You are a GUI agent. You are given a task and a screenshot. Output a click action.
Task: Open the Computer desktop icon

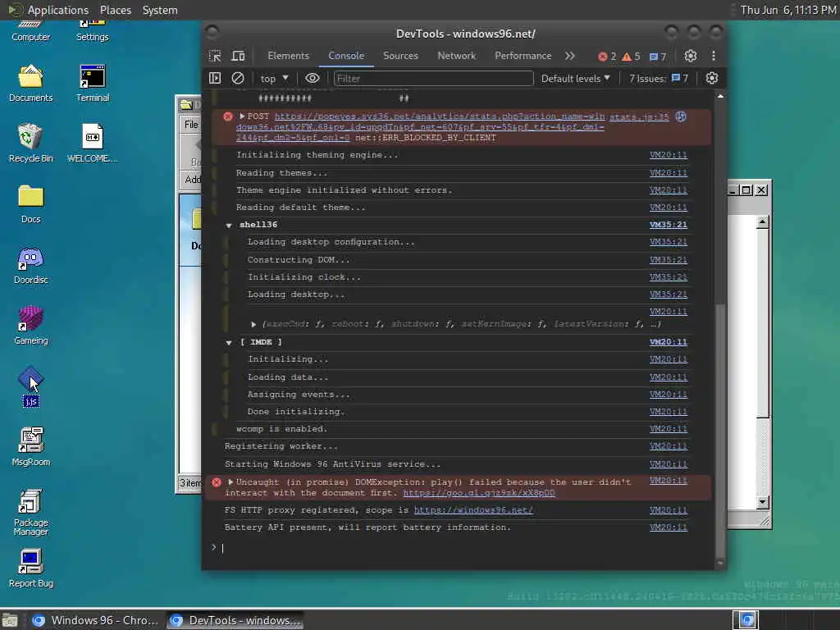click(30, 31)
